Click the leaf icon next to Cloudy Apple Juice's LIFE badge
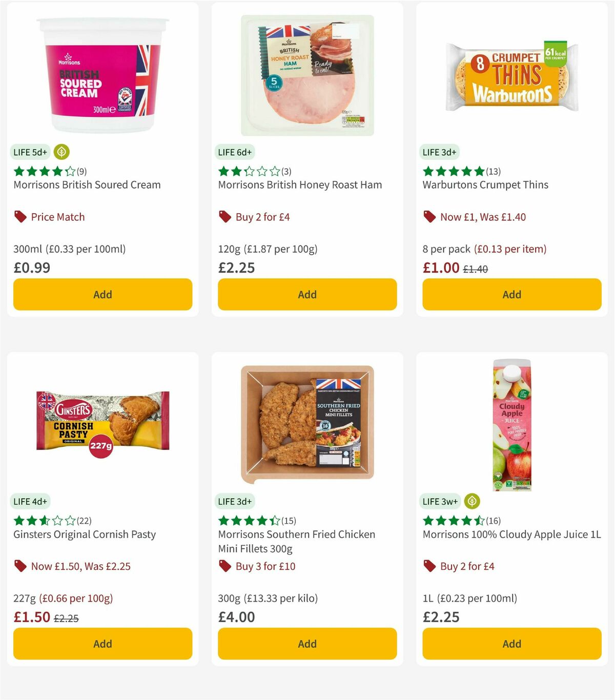The height and width of the screenshot is (700, 615). [471, 501]
